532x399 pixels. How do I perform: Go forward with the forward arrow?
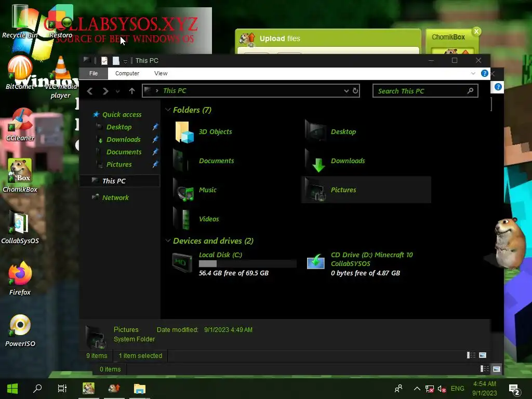[x=105, y=91]
